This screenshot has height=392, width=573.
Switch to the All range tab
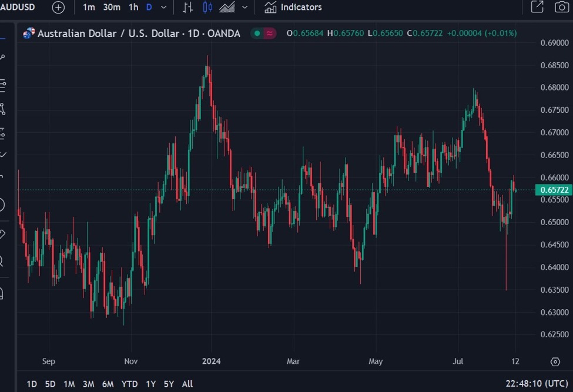(x=187, y=384)
